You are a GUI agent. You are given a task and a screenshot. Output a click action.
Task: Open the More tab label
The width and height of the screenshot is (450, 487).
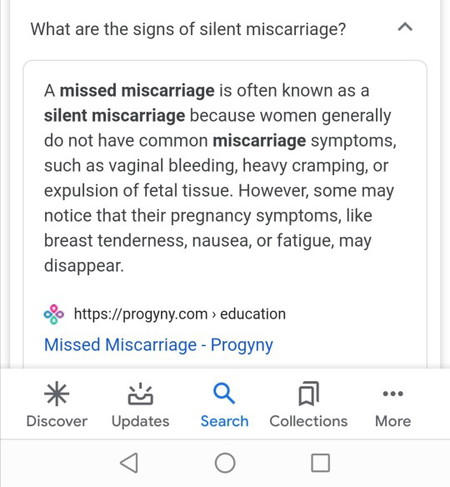[393, 421]
